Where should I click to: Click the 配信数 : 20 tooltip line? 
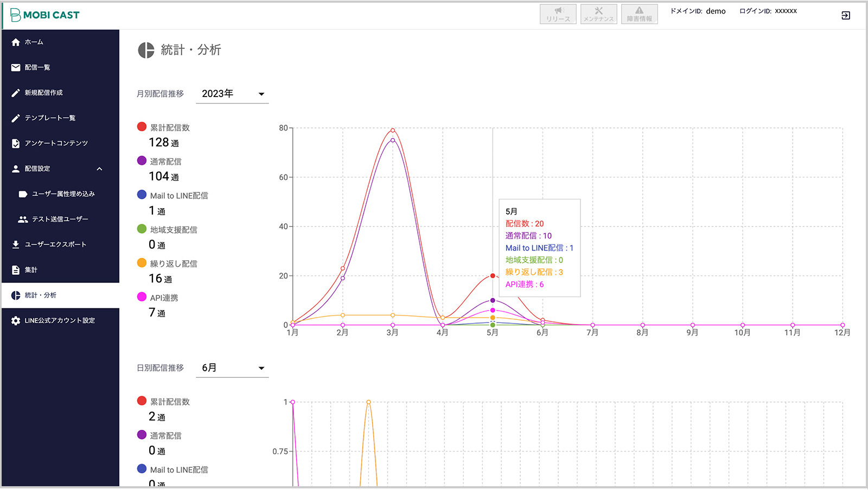click(x=525, y=224)
